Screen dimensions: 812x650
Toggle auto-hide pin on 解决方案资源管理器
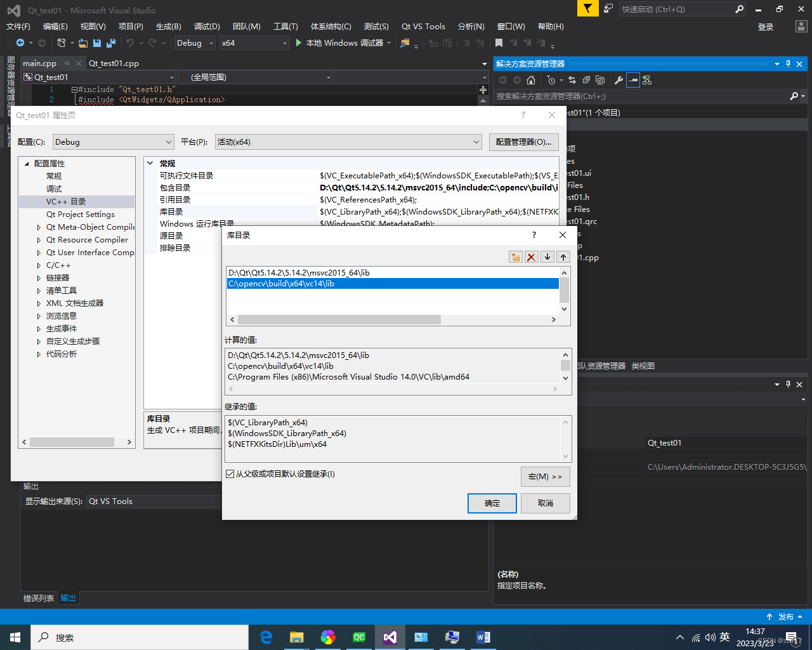[x=788, y=63]
